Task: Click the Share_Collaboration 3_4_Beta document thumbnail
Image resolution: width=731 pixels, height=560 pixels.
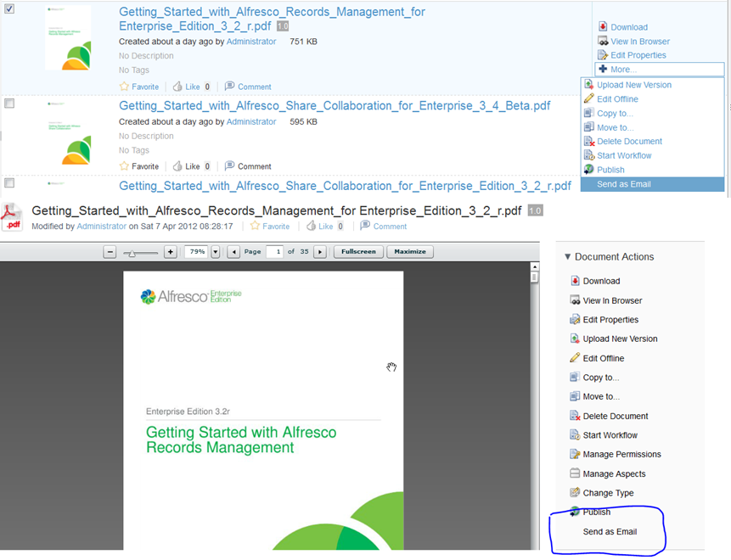Action: 68,133
